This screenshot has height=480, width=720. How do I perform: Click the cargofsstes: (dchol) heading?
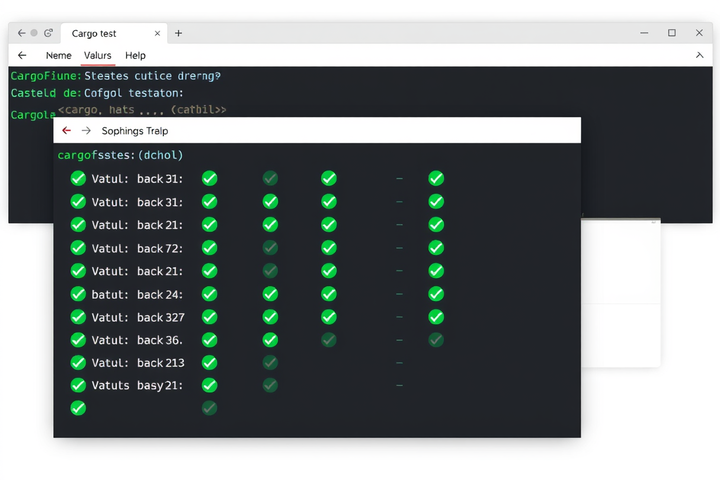pos(120,155)
